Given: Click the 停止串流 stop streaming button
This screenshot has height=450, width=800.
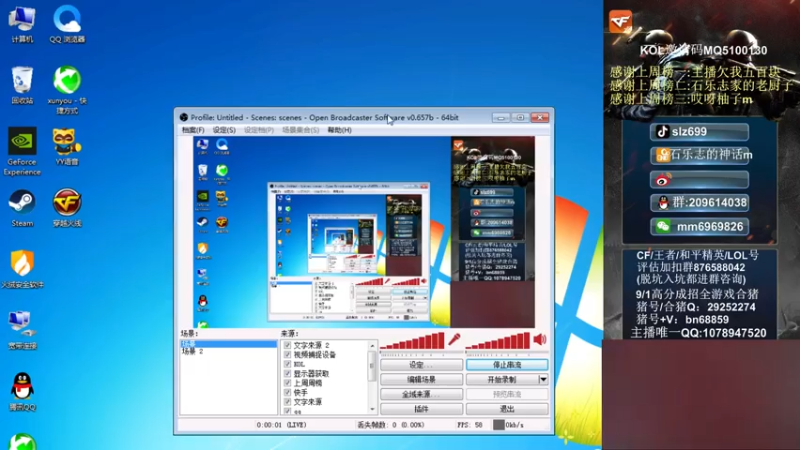Looking at the screenshot, I should pyautogui.click(x=507, y=365).
